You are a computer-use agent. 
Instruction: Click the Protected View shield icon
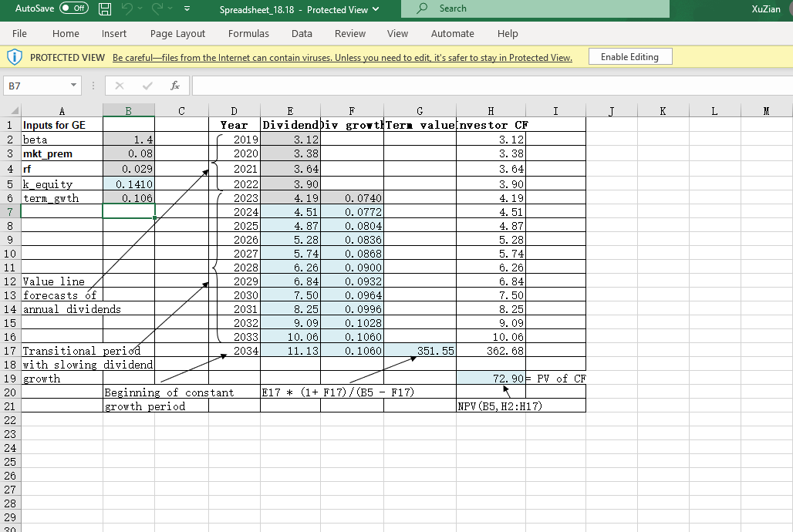15,57
